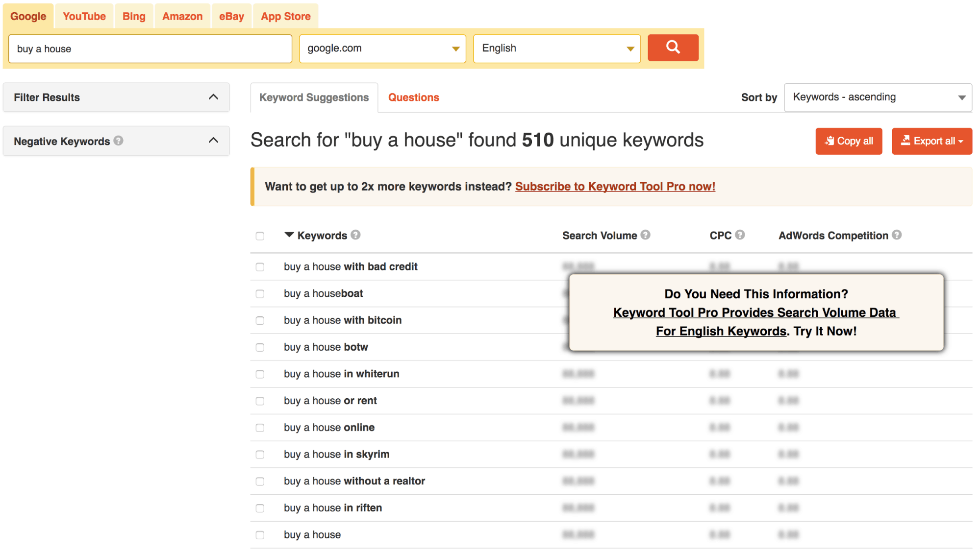The height and width of the screenshot is (553, 980).
Task: Click keyword text 'buy a house in whiterun'
Action: click(x=342, y=374)
